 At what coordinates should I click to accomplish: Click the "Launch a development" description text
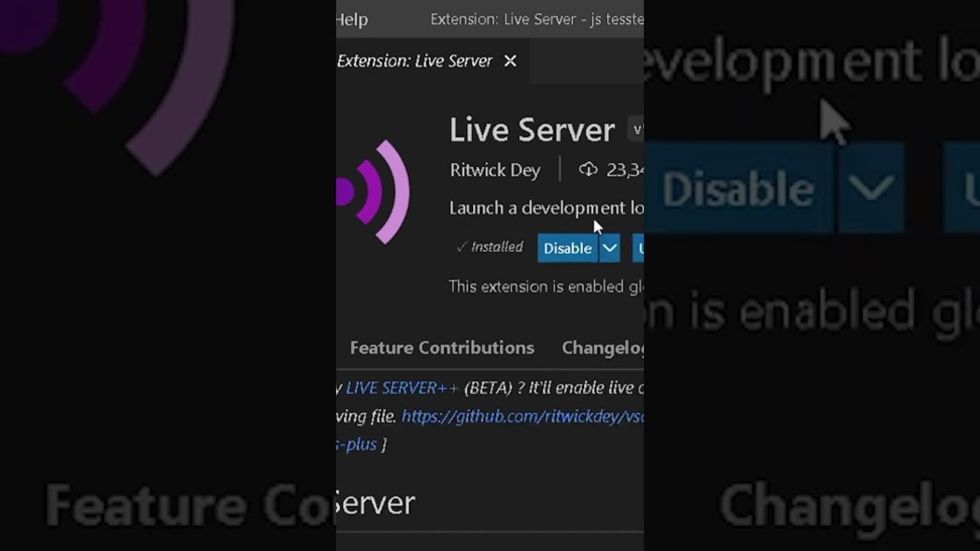(x=546, y=208)
